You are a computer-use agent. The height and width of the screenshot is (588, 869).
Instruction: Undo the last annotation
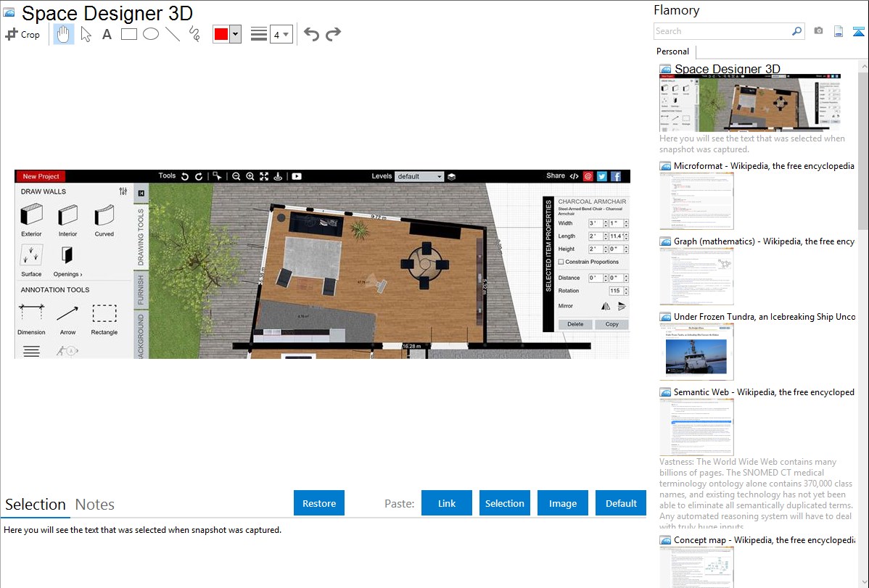click(311, 34)
